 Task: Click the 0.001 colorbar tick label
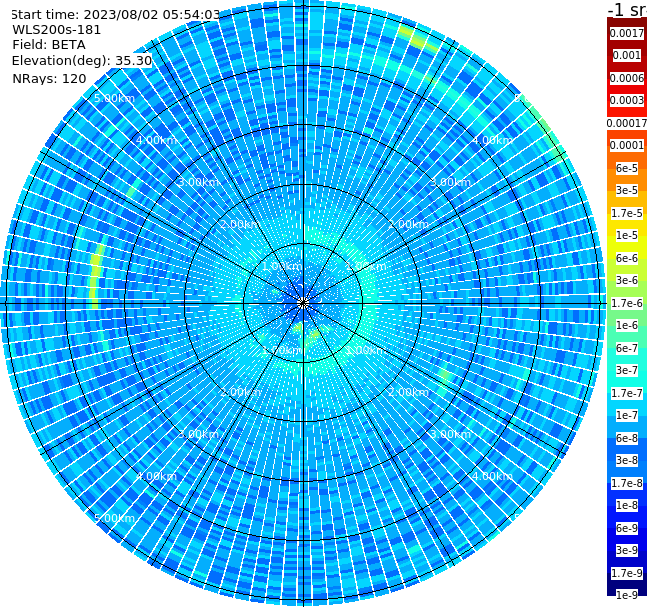coord(627,55)
